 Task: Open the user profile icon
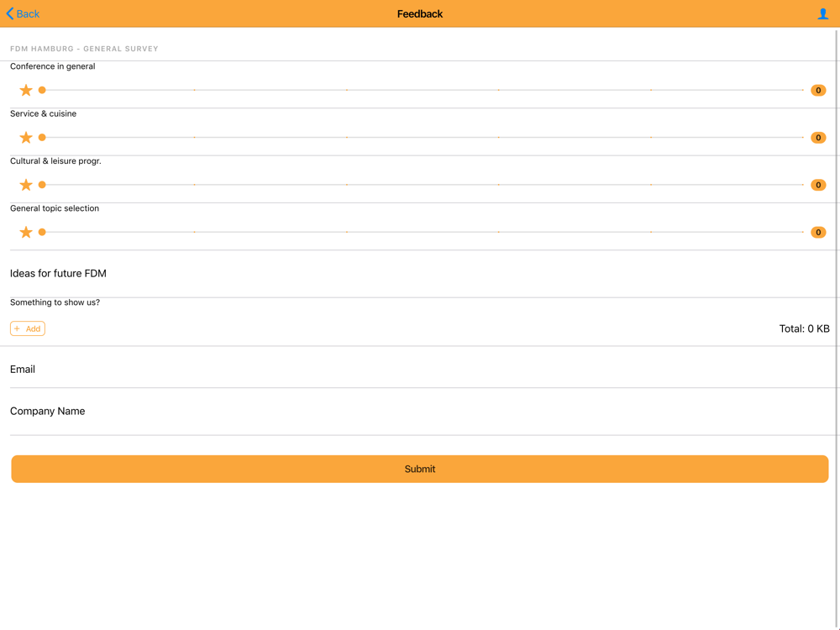click(823, 14)
